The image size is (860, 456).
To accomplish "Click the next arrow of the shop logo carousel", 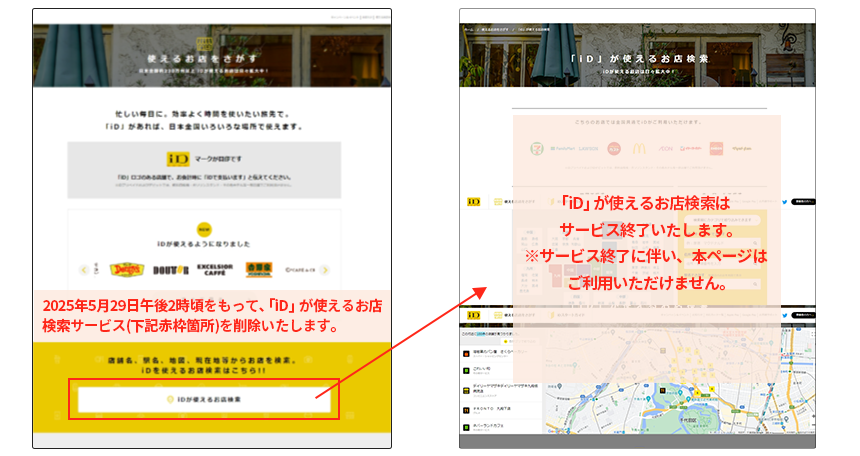I will coord(325,269).
